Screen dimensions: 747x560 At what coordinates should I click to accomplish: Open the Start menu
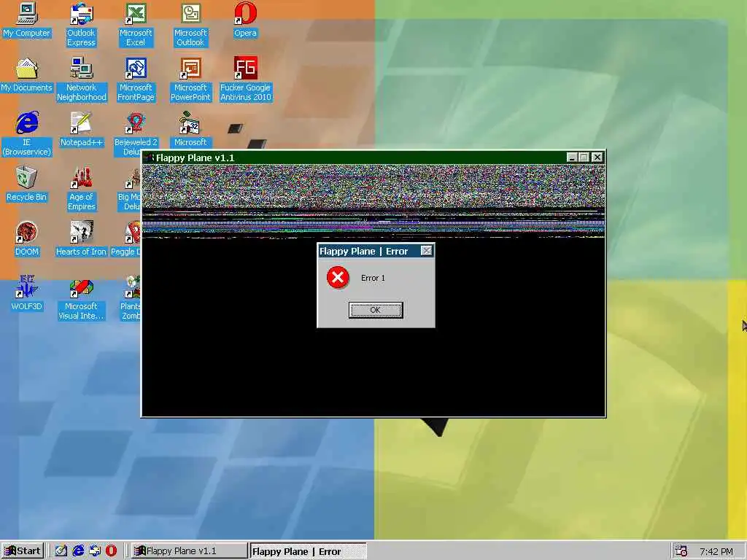(x=23, y=551)
